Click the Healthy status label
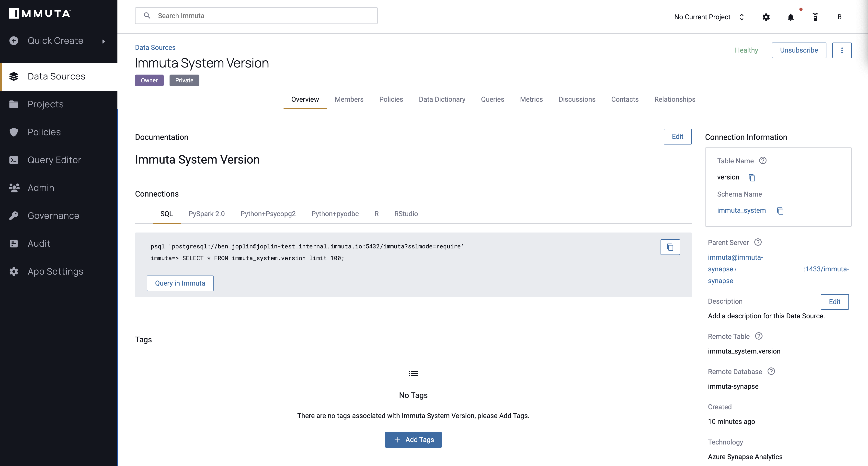The width and height of the screenshot is (868, 466). (746, 50)
